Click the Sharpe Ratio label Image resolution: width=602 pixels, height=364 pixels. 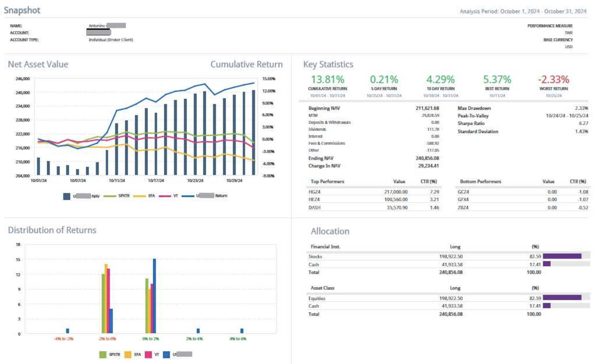tap(471, 123)
